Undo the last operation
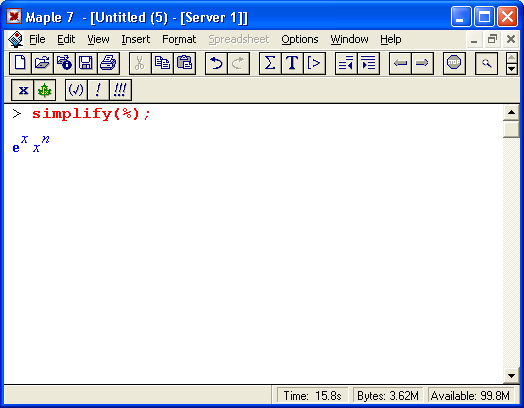Screen dimensions: 524x408 [216, 63]
